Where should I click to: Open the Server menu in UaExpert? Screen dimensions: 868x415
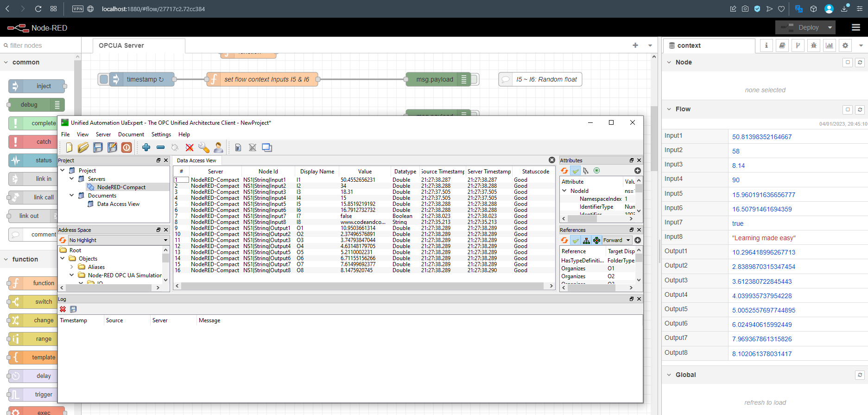[x=103, y=134]
